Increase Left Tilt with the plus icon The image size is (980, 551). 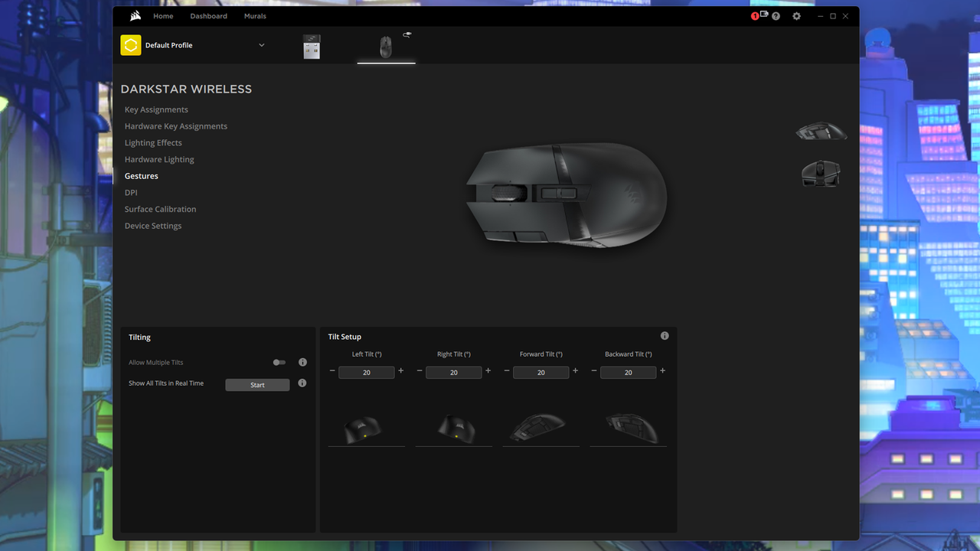pyautogui.click(x=400, y=371)
